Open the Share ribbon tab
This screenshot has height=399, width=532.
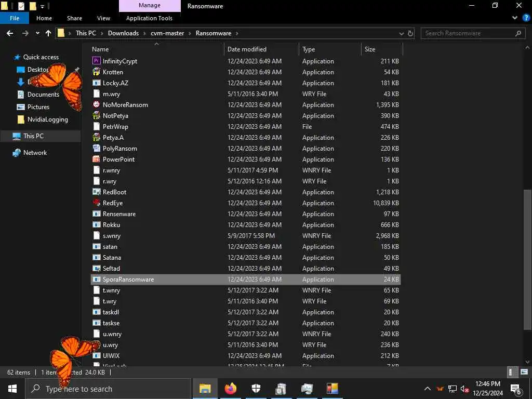click(74, 18)
